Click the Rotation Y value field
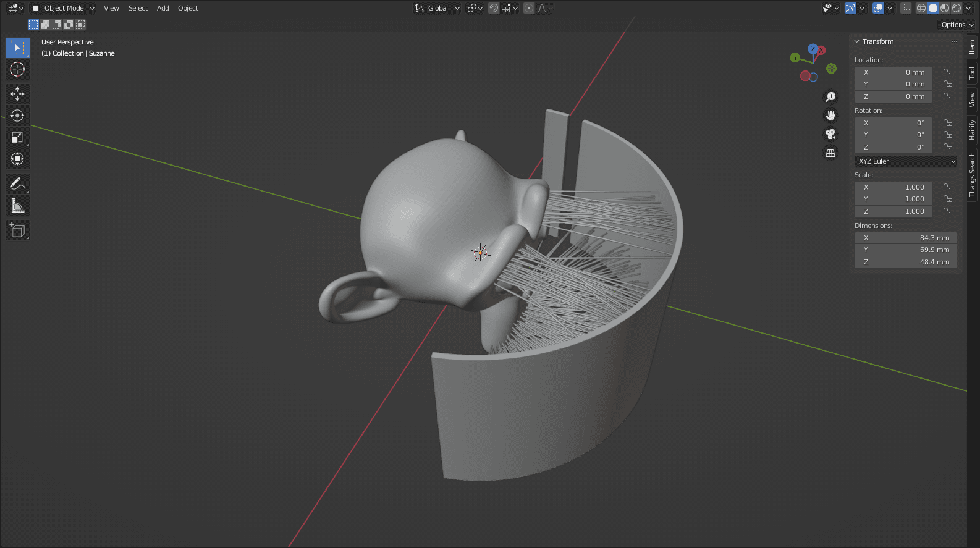The image size is (980, 548). click(x=893, y=135)
